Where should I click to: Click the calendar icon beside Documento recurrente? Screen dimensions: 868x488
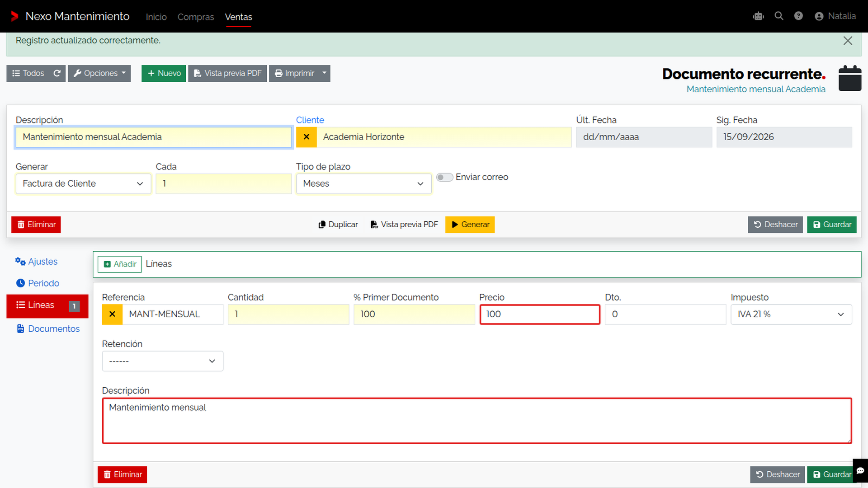pos(849,79)
